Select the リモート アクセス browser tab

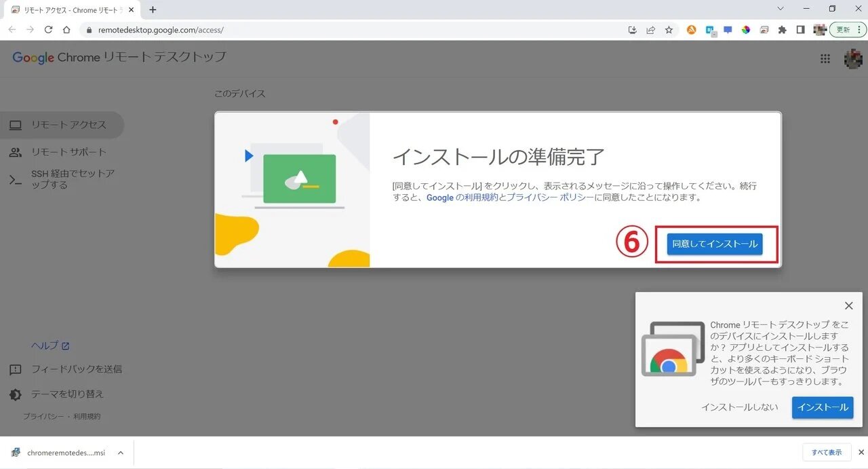coord(72,10)
